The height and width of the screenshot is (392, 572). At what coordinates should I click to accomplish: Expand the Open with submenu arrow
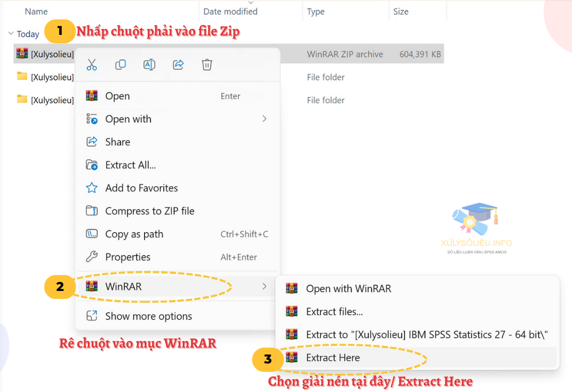pos(264,119)
